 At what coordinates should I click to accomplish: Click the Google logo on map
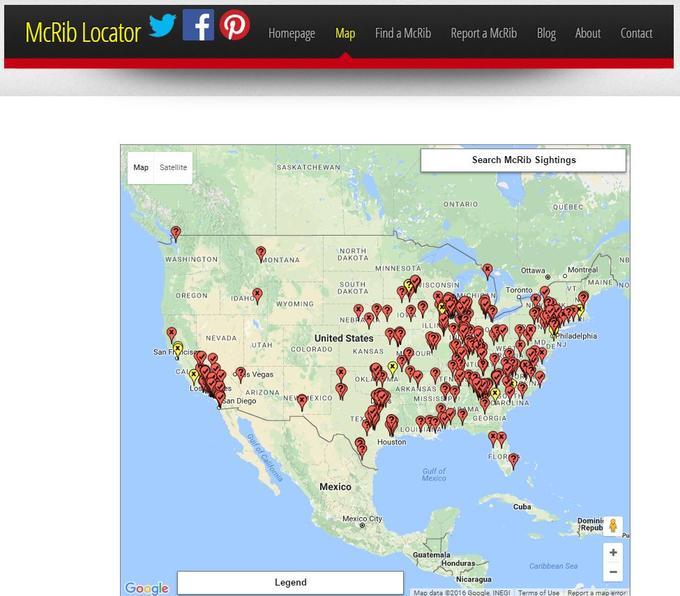pos(147,588)
